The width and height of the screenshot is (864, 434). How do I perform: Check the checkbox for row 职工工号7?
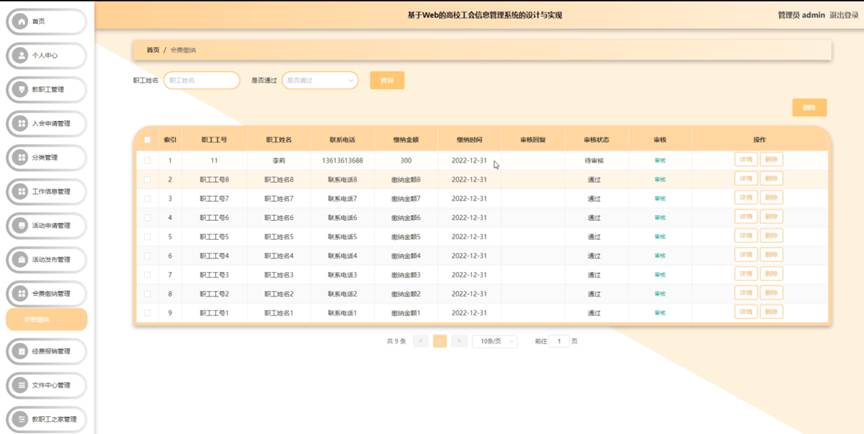click(147, 199)
